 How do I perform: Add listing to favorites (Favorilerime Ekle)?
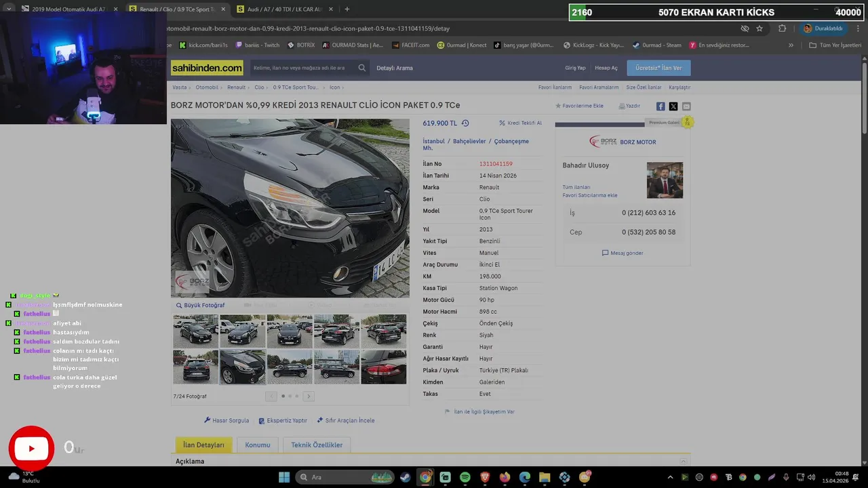[580, 106]
